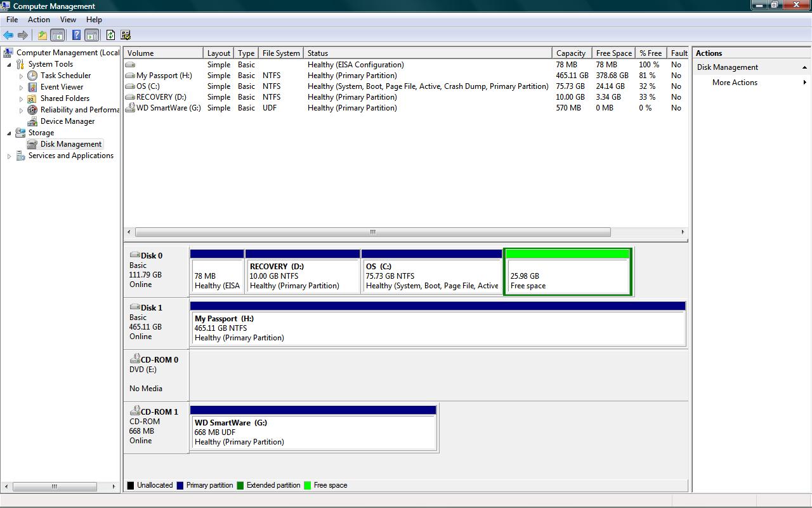Expand the Task Scheduler node
The height and width of the screenshot is (508, 812).
point(21,76)
